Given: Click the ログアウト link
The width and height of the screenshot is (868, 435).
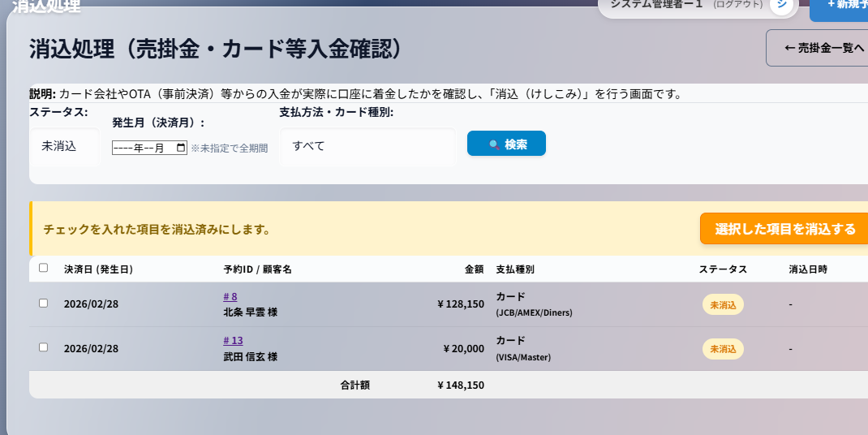Looking at the screenshot, I should pyautogui.click(x=737, y=5).
